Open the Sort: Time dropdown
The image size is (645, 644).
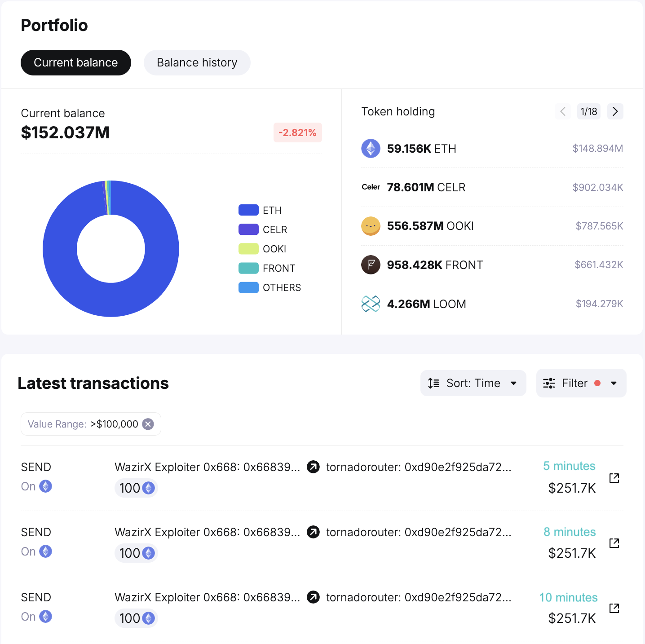pyautogui.click(x=473, y=383)
